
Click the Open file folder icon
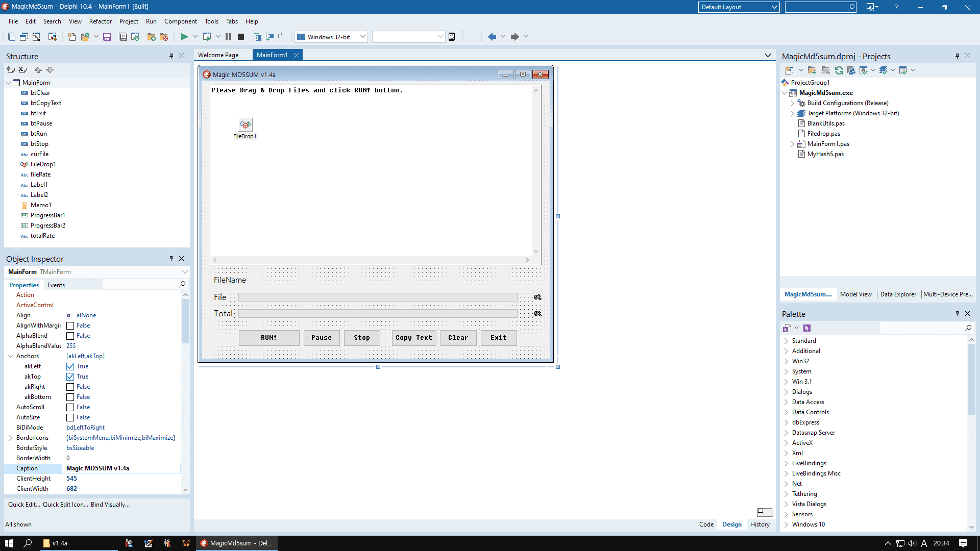85,37
